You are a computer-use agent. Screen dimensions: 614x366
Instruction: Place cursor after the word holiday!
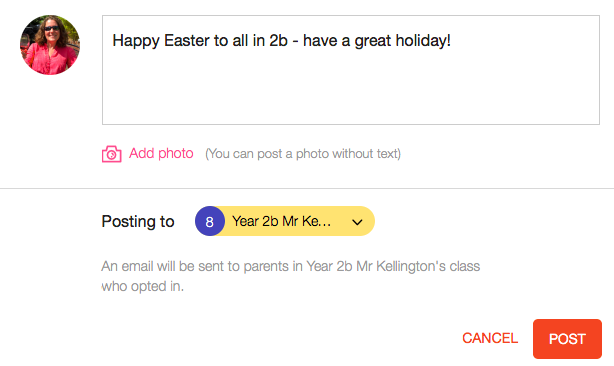pyautogui.click(x=452, y=41)
